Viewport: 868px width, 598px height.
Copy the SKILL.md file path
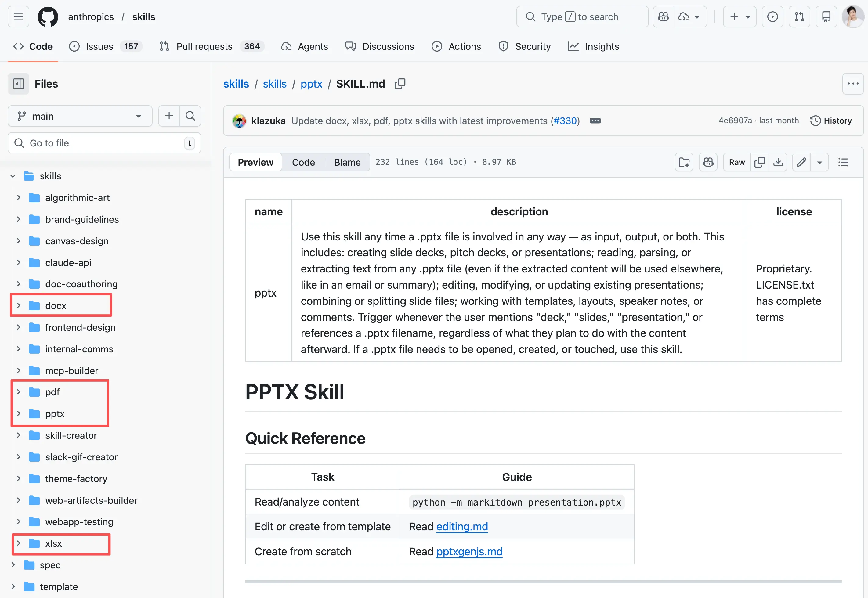(x=400, y=84)
